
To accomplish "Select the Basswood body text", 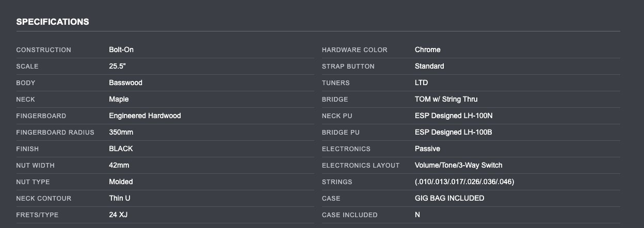I will pyautogui.click(x=125, y=83).
